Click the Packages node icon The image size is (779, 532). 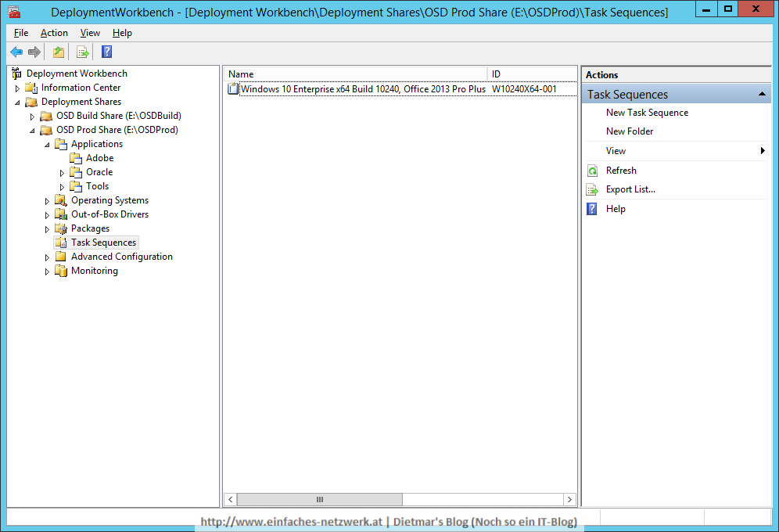(x=61, y=228)
